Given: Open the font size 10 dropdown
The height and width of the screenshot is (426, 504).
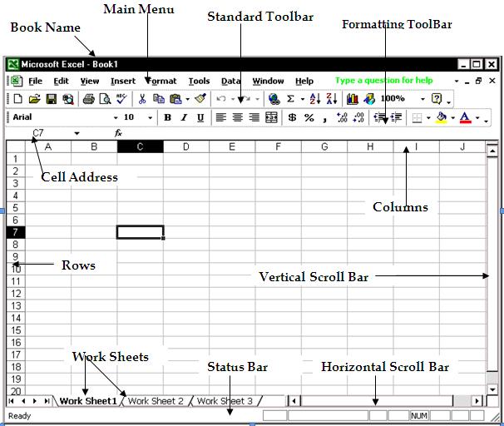Looking at the screenshot, I should [150, 118].
